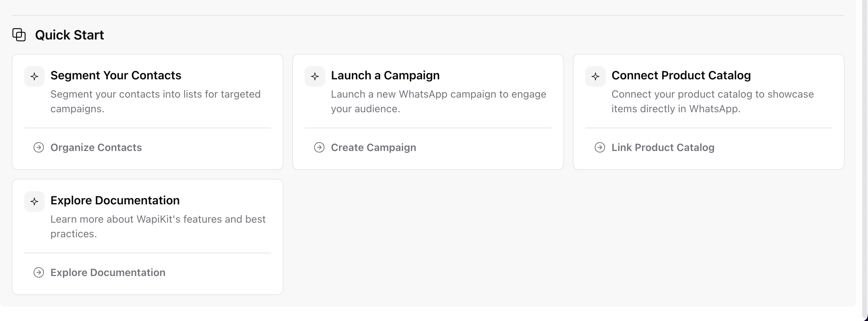Click arrow circle icon next to Link Product Catalog

[600, 147]
